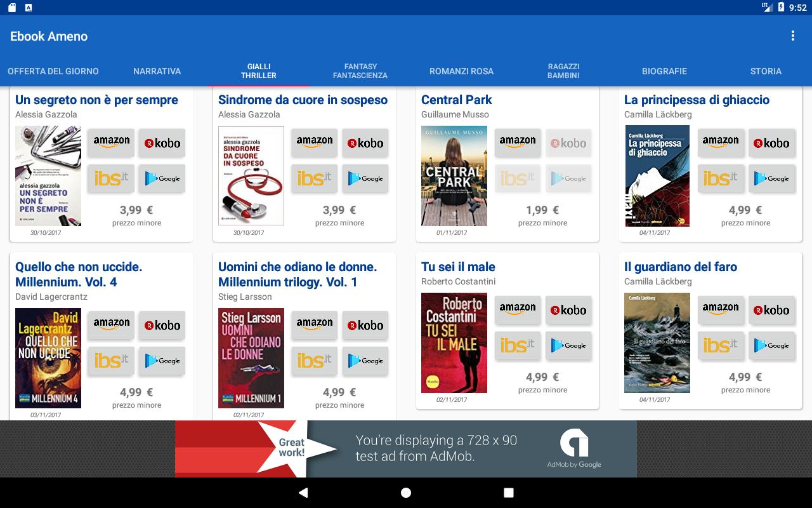Tap the Android home navigation button
The width and height of the screenshot is (812, 508).
coord(406,493)
